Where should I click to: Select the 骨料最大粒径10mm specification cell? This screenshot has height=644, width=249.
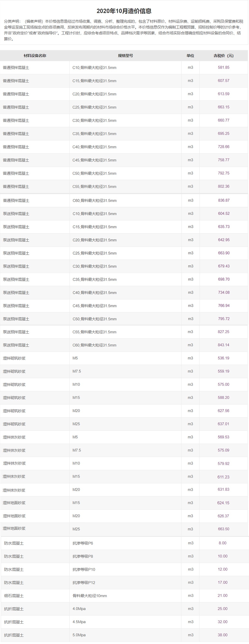pyautogui.click(x=90, y=596)
